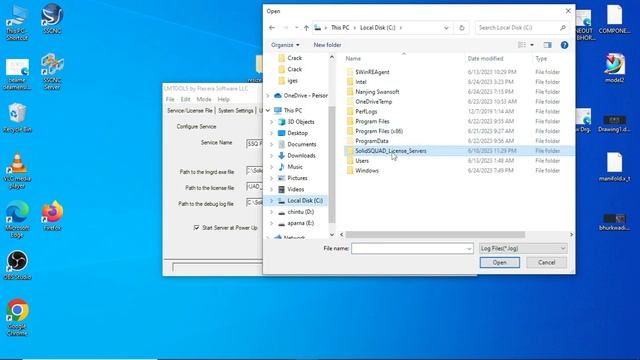Switch to System Settings tab in LMTOOLS

[x=236, y=111]
